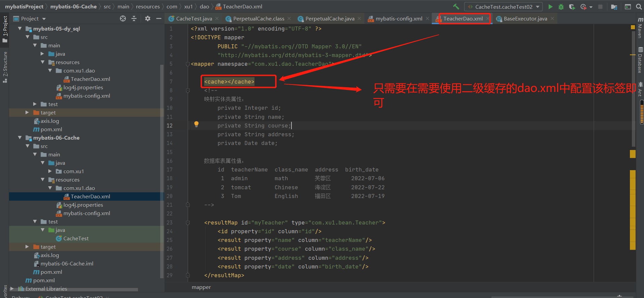Image resolution: width=644 pixels, height=298 pixels.
Task: Expand the External Libraries node
Action: point(12,289)
